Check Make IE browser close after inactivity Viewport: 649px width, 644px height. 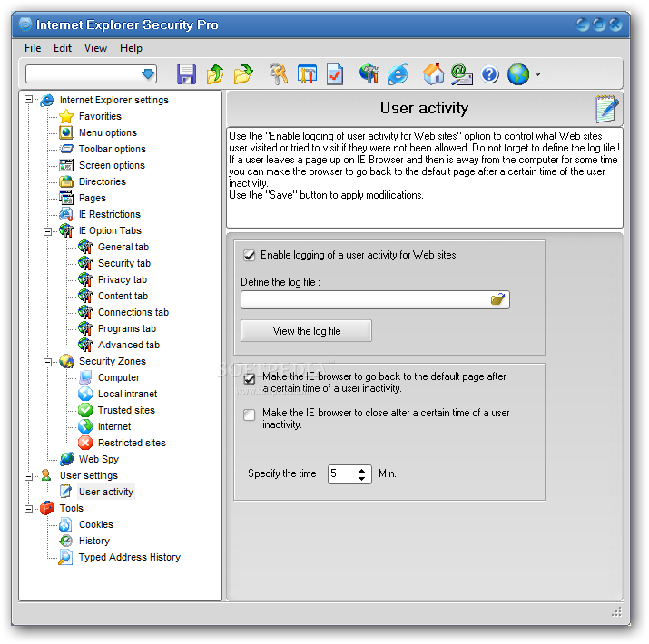pos(250,415)
